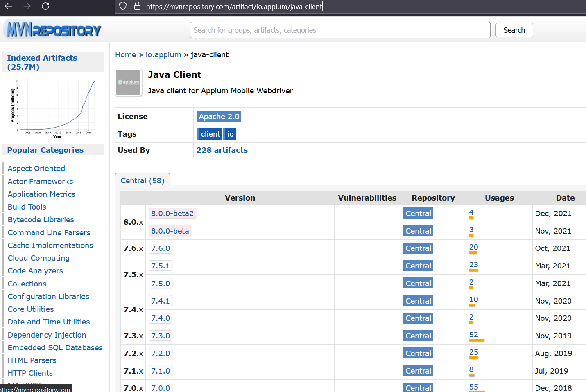This screenshot has width=586, height=392.
Task: Click the browser forward arrow
Action: click(x=27, y=6)
